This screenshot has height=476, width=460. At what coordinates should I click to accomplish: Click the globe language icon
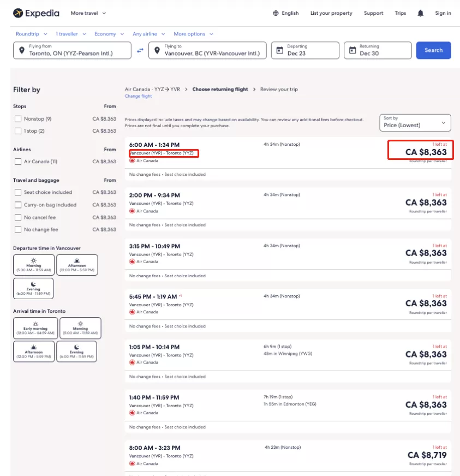point(276,13)
